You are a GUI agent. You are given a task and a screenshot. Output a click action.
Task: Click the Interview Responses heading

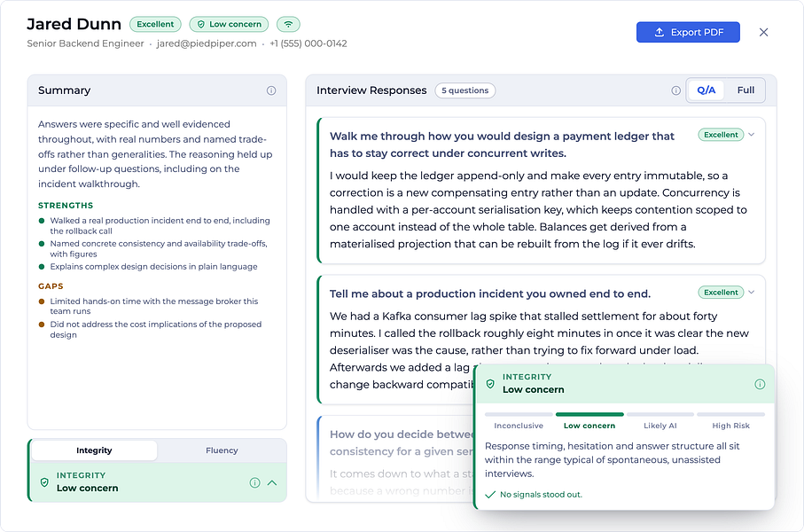tap(371, 90)
